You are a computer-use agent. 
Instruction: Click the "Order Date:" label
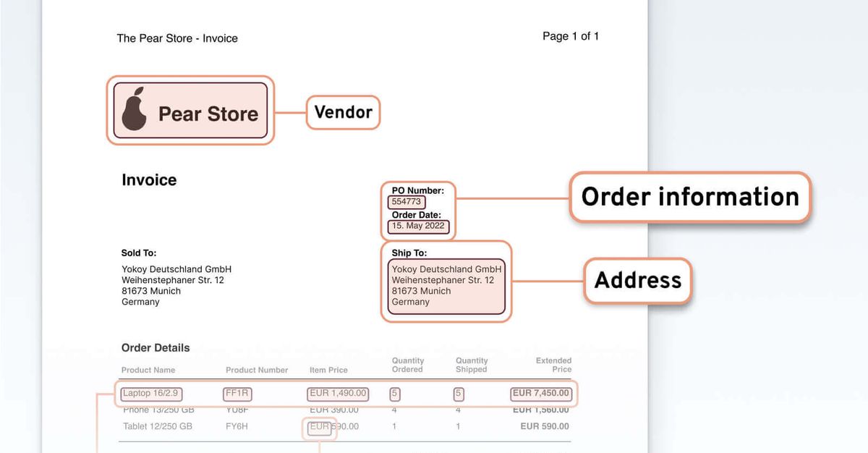[417, 215]
